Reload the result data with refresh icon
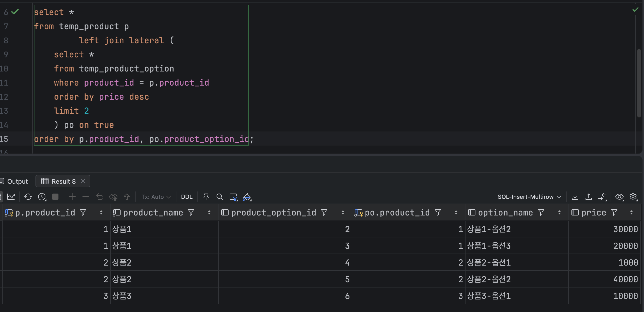The width and height of the screenshot is (644, 312). [28, 197]
